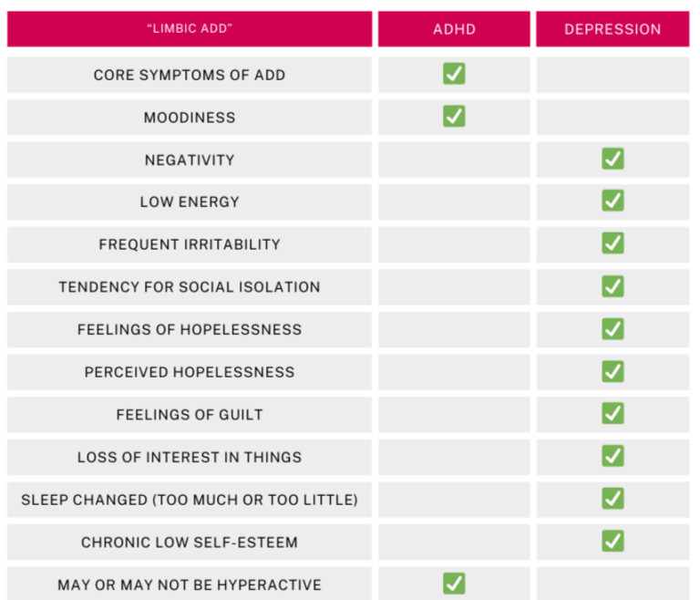Click the "Low Energy" row label
This screenshot has width=700, height=600.
tap(190, 202)
